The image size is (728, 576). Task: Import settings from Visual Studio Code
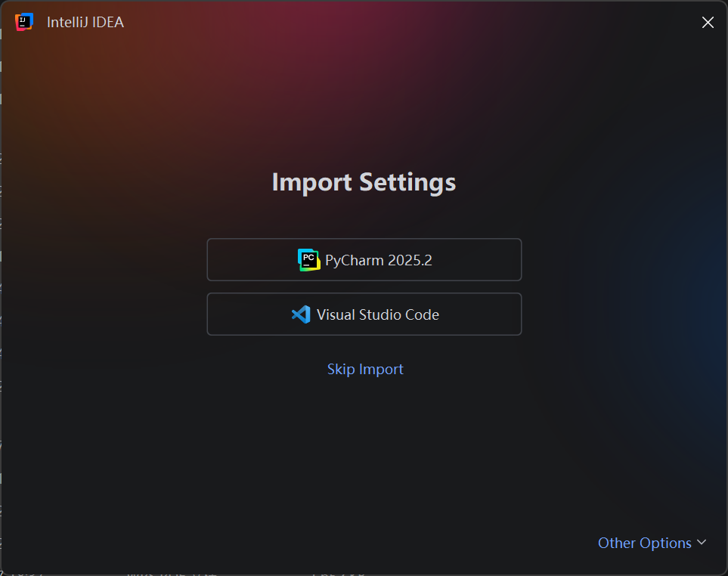(x=364, y=314)
